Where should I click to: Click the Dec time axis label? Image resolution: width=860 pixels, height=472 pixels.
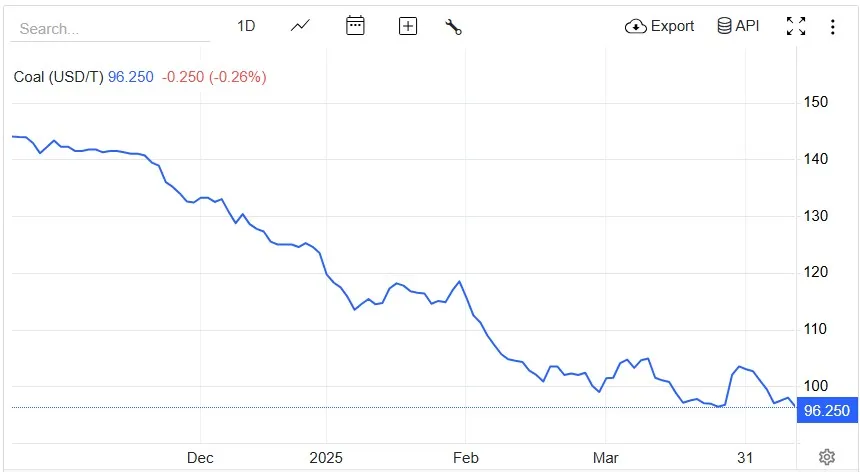coord(200,458)
